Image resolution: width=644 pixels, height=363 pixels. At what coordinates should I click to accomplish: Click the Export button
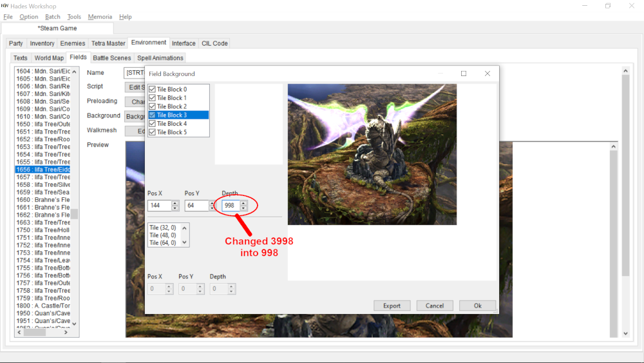coord(392,306)
